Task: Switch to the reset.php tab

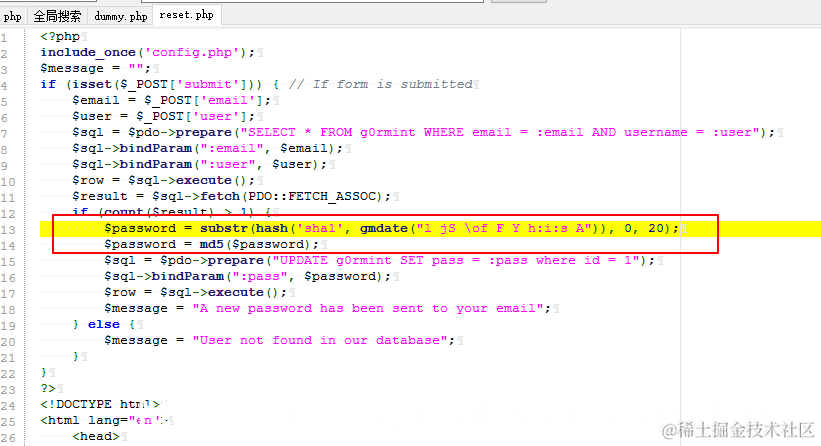Action: 186,15
